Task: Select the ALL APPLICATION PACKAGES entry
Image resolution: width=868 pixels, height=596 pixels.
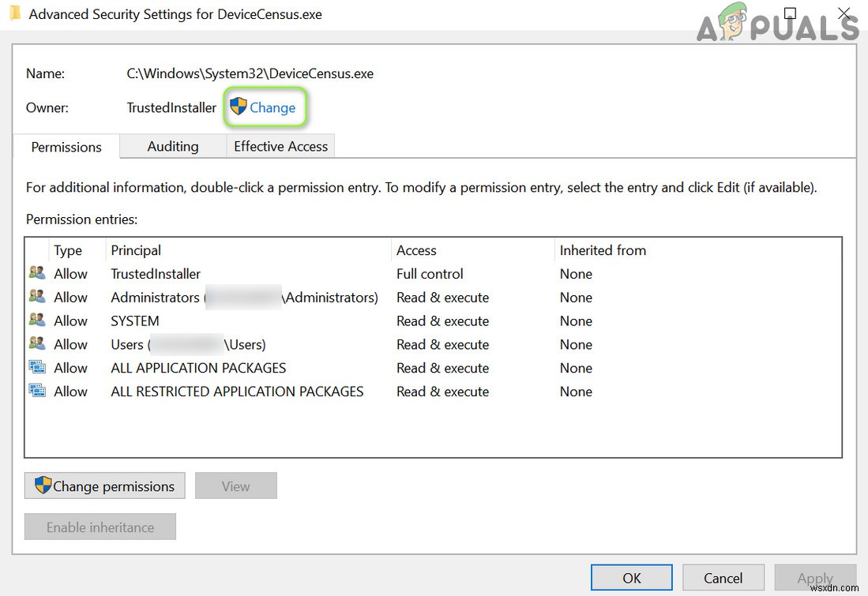Action: tap(434, 368)
